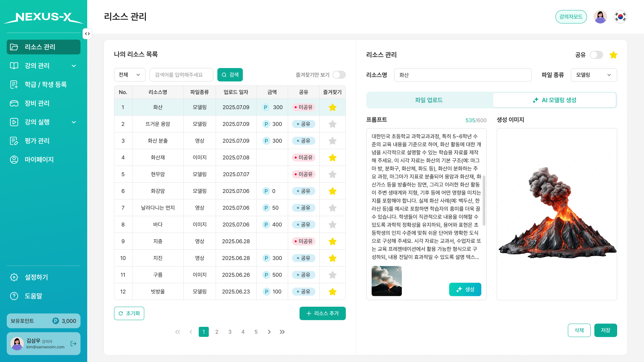
Task: Click the 리소스 추가 button
Action: (x=322, y=313)
